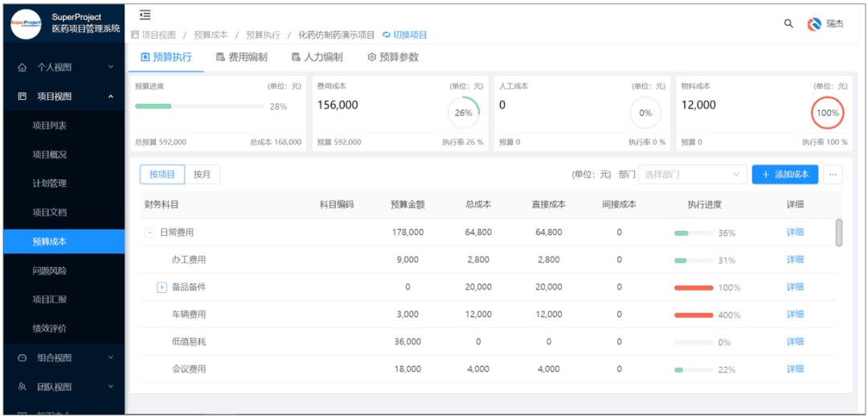This screenshot has height=416, width=868.
Task: Click the 预算执行 breadcrumb
Action: click(x=263, y=35)
